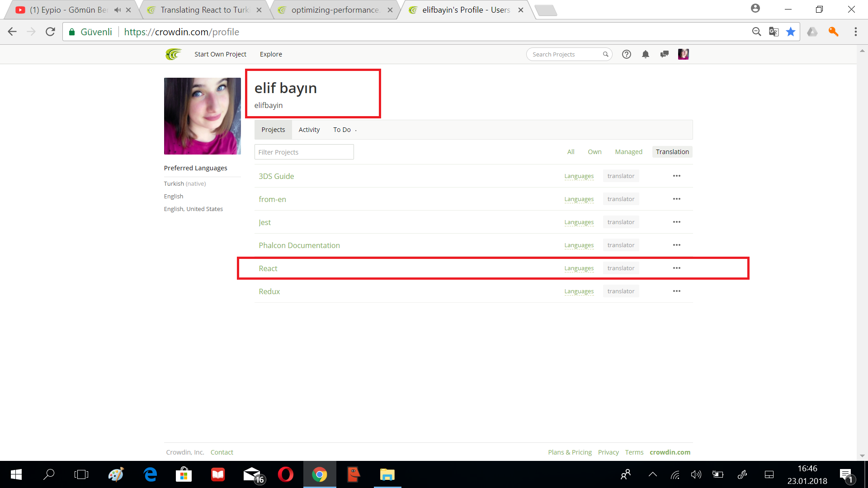This screenshot has height=488, width=868.
Task: Select the Own projects filter
Action: tap(594, 152)
